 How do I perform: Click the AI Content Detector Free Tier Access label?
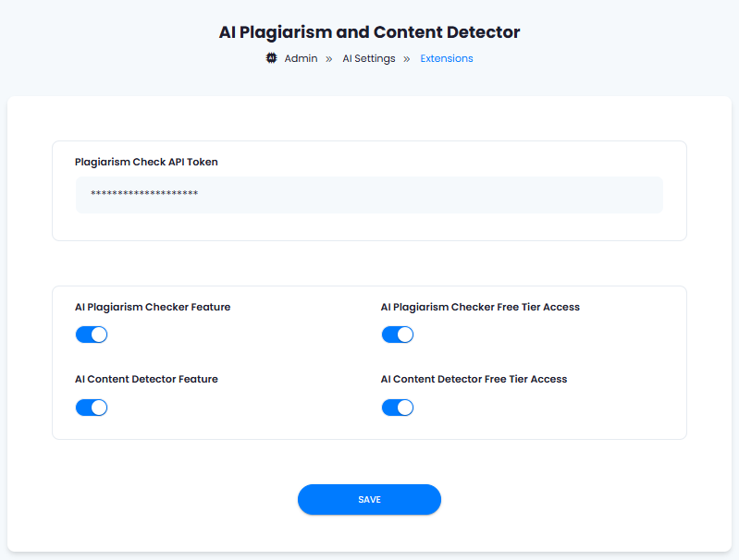(474, 379)
